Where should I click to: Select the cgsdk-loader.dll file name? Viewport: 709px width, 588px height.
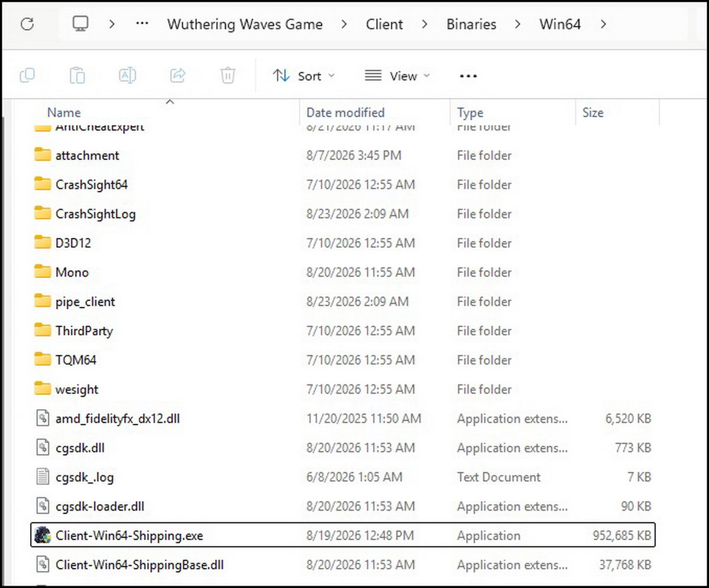click(x=100, y=507)
